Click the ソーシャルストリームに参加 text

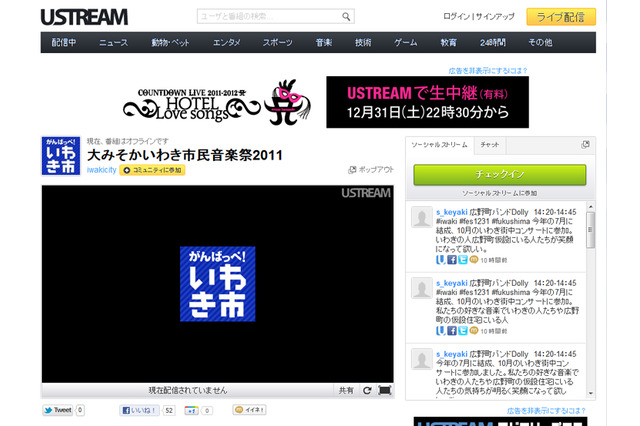tap(500, 193)
